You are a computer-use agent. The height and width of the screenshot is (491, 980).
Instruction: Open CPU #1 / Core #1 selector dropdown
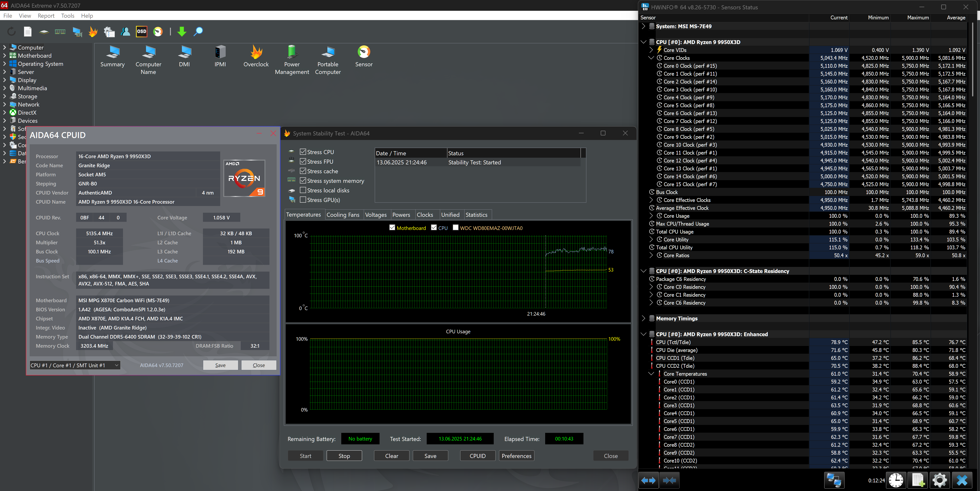coord(75,365)
